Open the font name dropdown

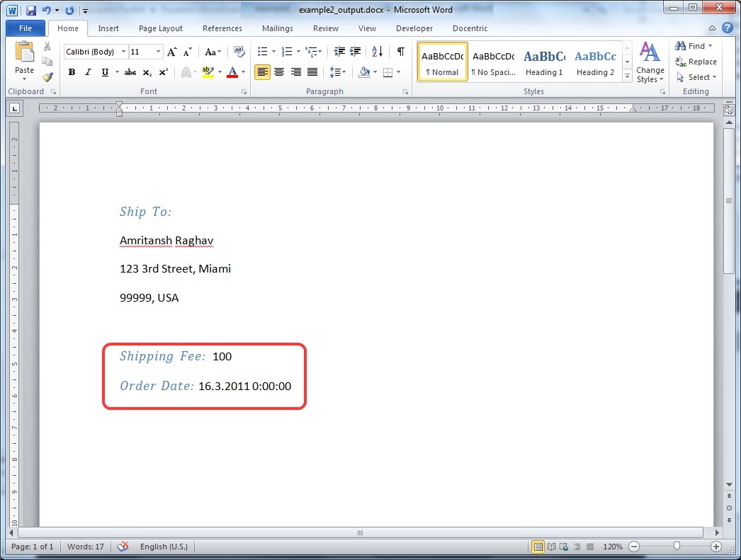[x=124, y=52]
